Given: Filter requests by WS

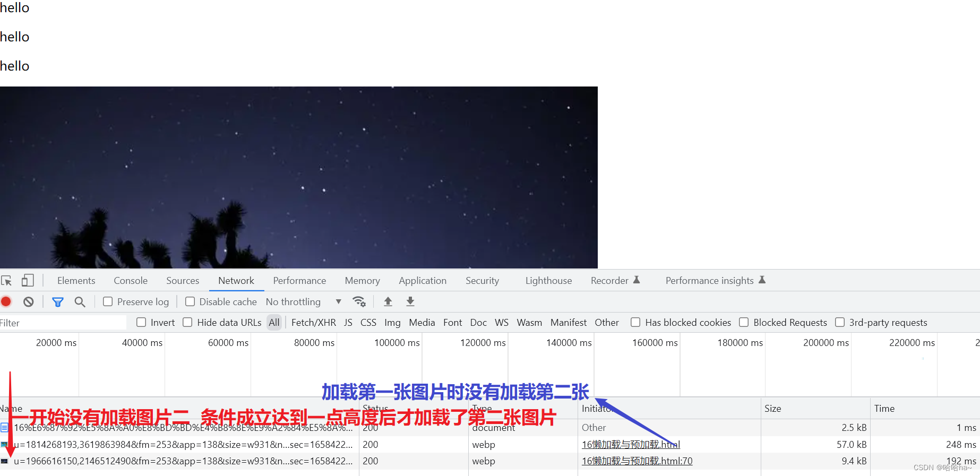Looking at the screenshot, I should click(502, 322).
